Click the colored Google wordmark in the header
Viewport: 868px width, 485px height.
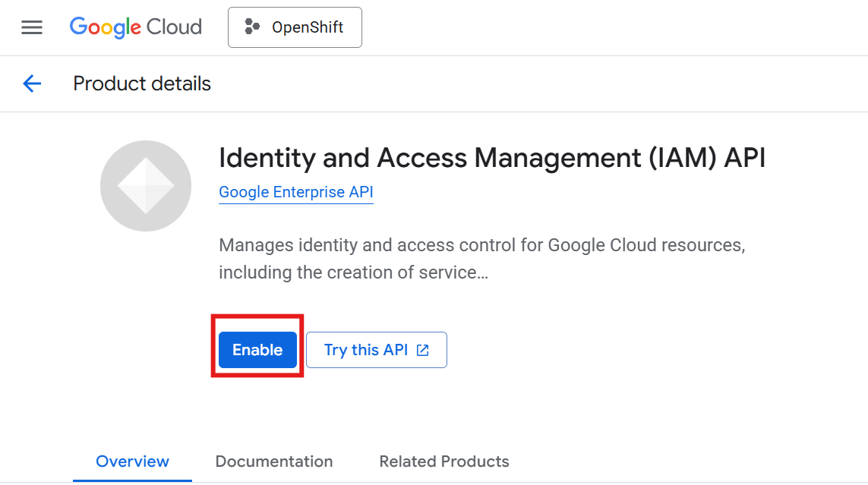(x=105, y=27)
